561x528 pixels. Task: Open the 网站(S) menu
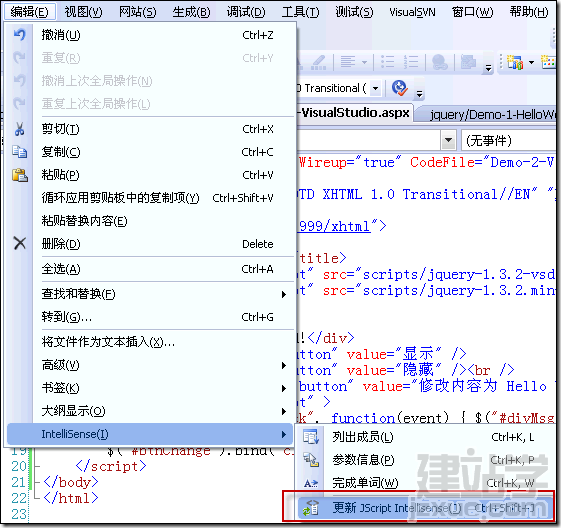point(137,12)
